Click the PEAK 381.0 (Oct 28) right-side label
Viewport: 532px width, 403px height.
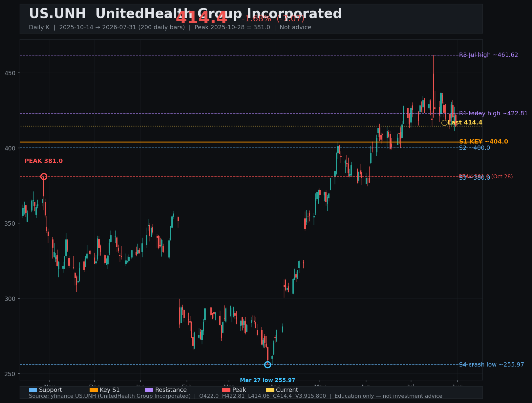(486, 176)
